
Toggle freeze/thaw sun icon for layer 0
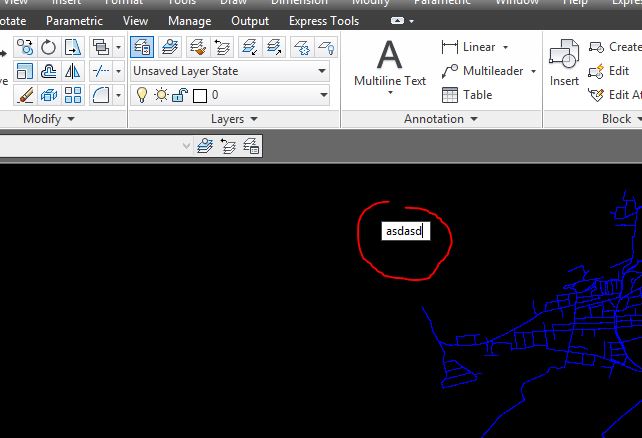click(x=159, y=95)
